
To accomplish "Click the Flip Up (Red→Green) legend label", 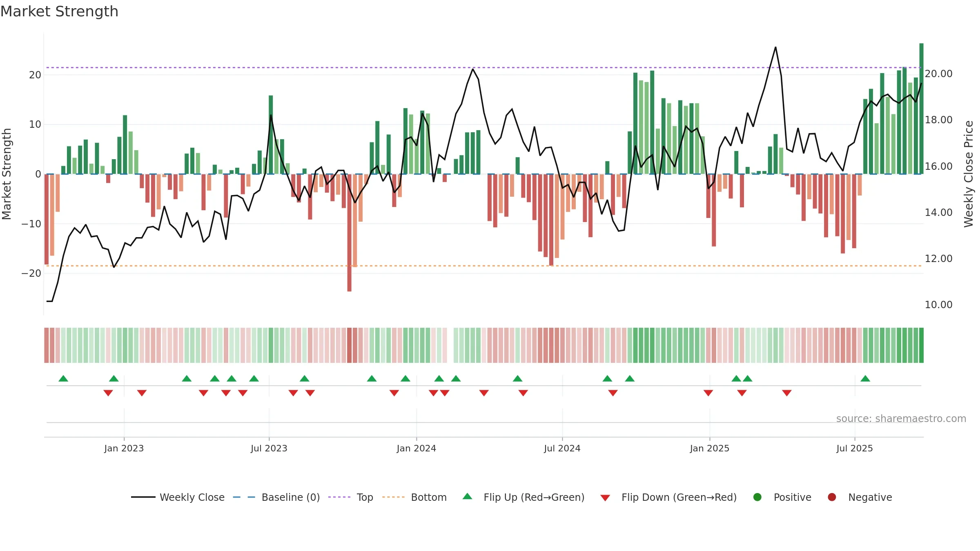I will 534,497.
